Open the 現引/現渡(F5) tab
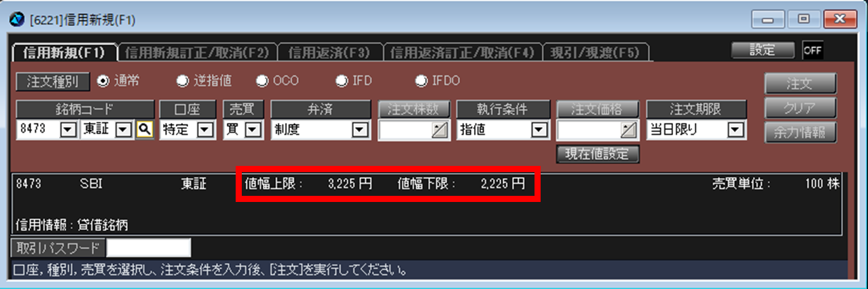The height and width of the screenshot is (289, 868). 596,52
